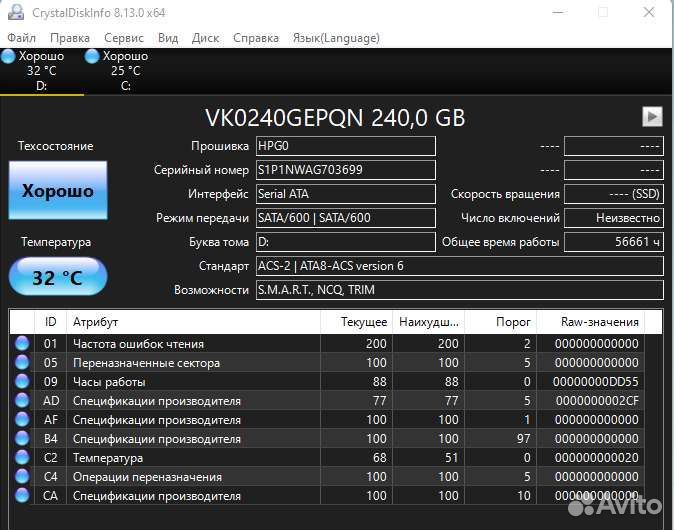Click raw value 0000000002CF

coord(597,401)
